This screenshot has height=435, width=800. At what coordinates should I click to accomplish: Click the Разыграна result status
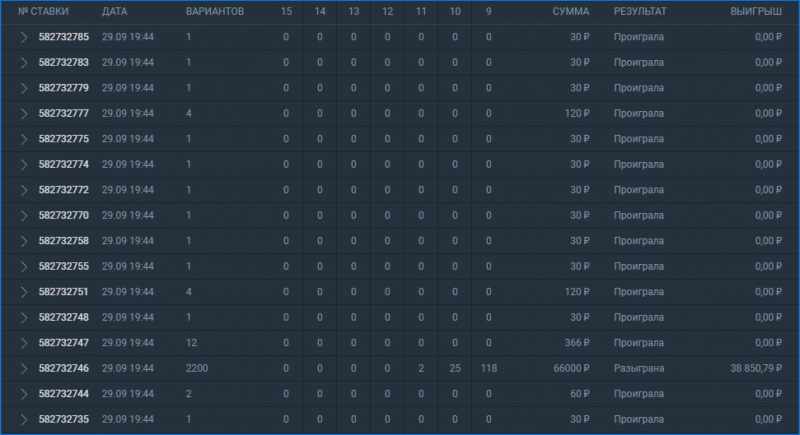click(639, 368)
